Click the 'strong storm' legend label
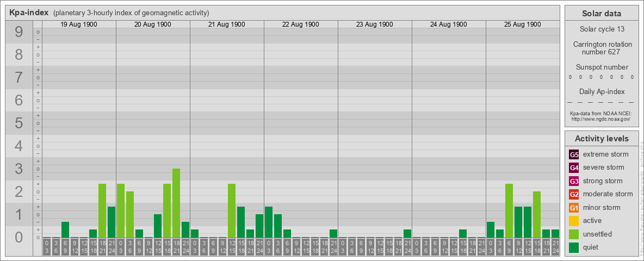644x261 pixels. [603, 181]
